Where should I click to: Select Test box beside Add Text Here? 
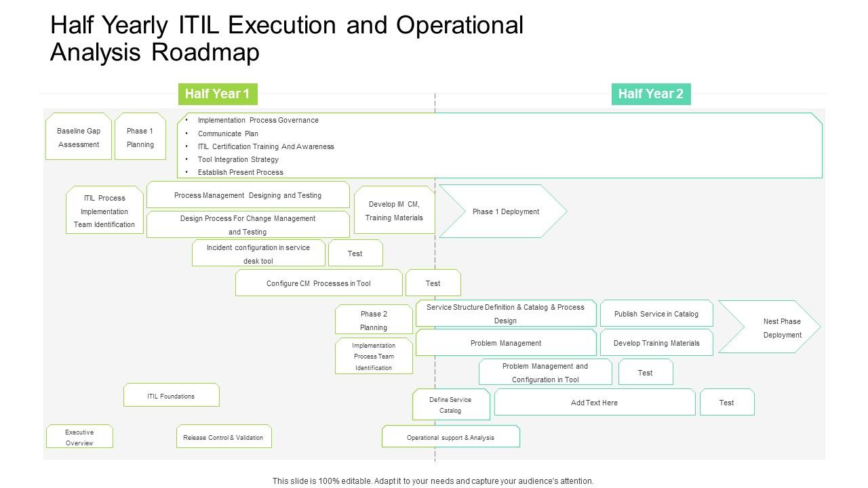[x=727, y=403]
